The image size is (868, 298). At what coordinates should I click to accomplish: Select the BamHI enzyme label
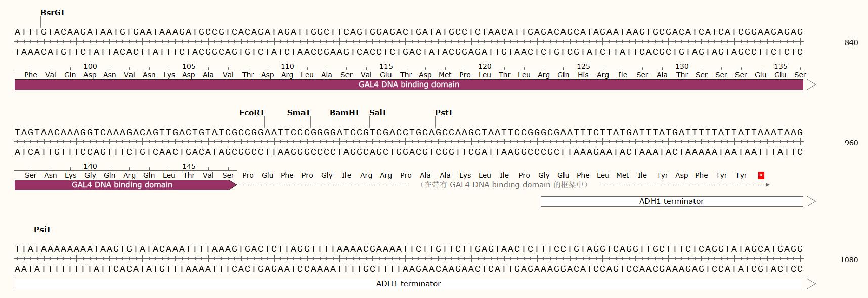pyautogui.click(x=344, y=113)
